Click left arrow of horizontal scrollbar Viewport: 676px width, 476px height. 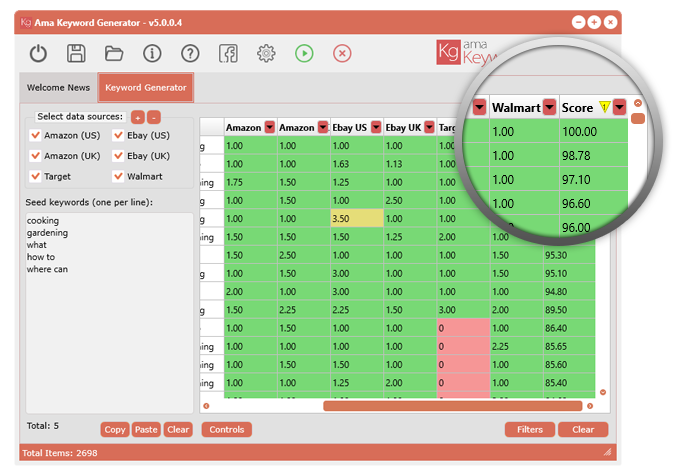coord(206,406)
